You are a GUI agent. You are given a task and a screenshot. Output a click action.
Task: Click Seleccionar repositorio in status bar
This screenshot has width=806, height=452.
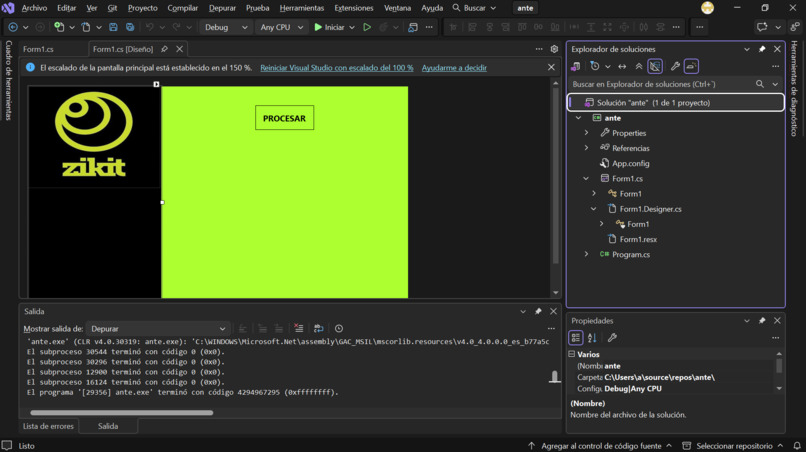(734, 446)
